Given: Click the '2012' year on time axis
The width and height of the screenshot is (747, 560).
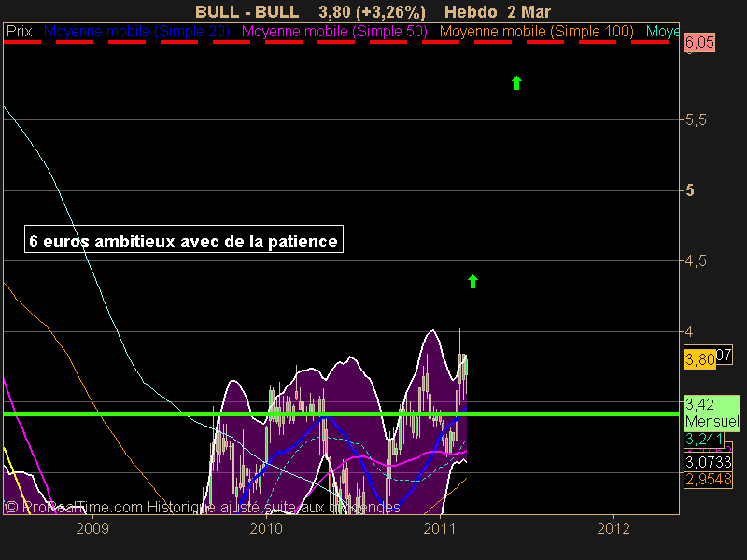Looking at the screenshot, I should click(613, 528).
